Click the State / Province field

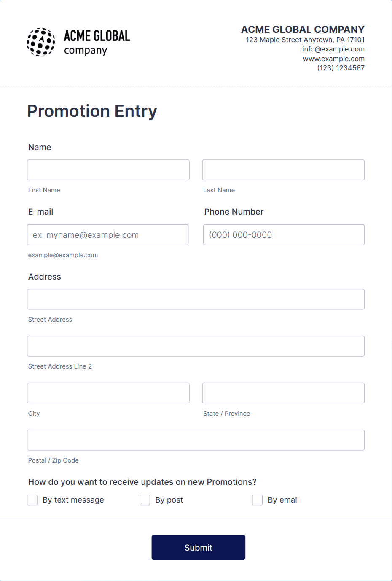pyautogui.click(x=283, y=393)
